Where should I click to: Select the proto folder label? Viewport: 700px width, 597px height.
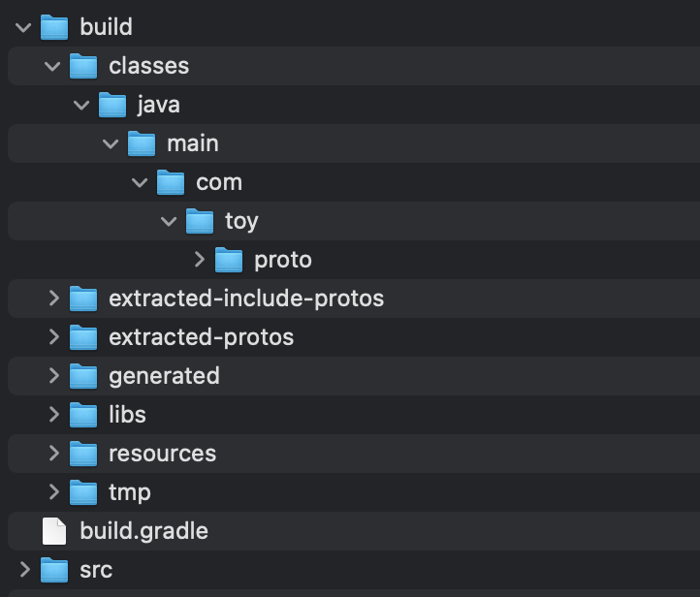click(283, 260)
